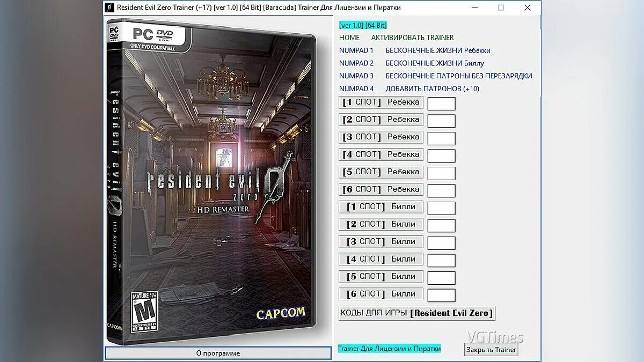The height and width of the screenshot is (362, 644).
Task: Click the АКТИВИРОВАТЬ TRAINER text
Action: click(412, 38)
